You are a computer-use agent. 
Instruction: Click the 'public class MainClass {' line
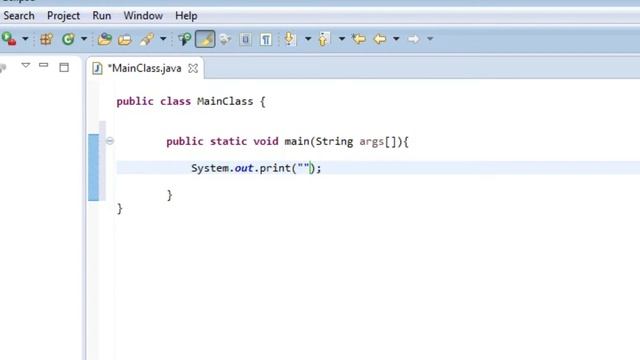tap(191, 101)
